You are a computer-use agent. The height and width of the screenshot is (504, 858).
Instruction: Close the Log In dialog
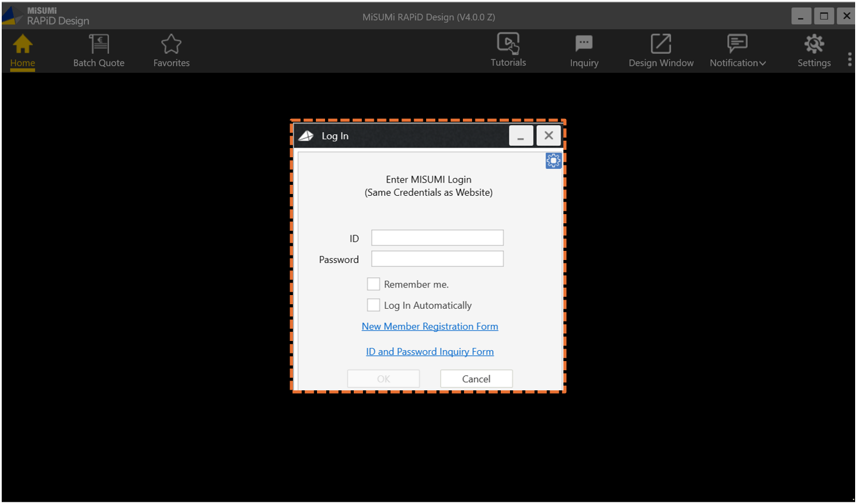[x=548, y=135]
